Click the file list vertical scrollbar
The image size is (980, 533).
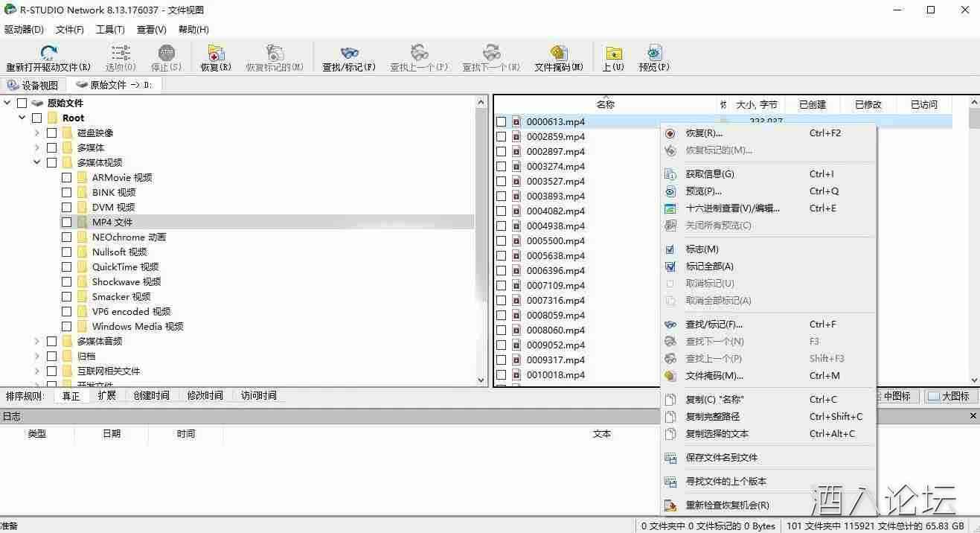coord(974,240)
